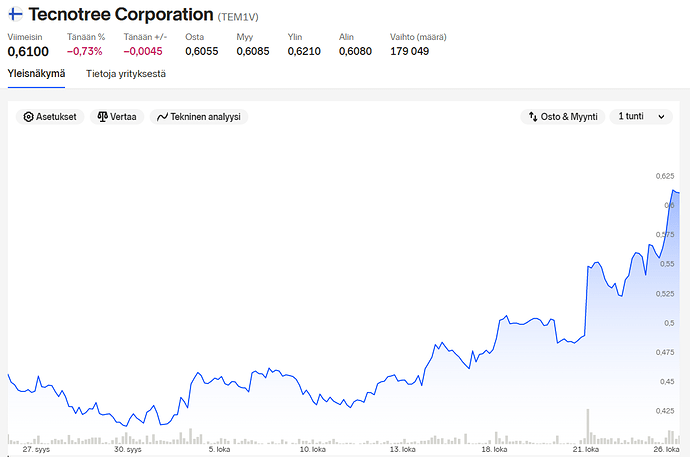The image size is (690, 457).
Task: Click the 10. loka date label
Action: pyautogui.click(x=312, y=449)
